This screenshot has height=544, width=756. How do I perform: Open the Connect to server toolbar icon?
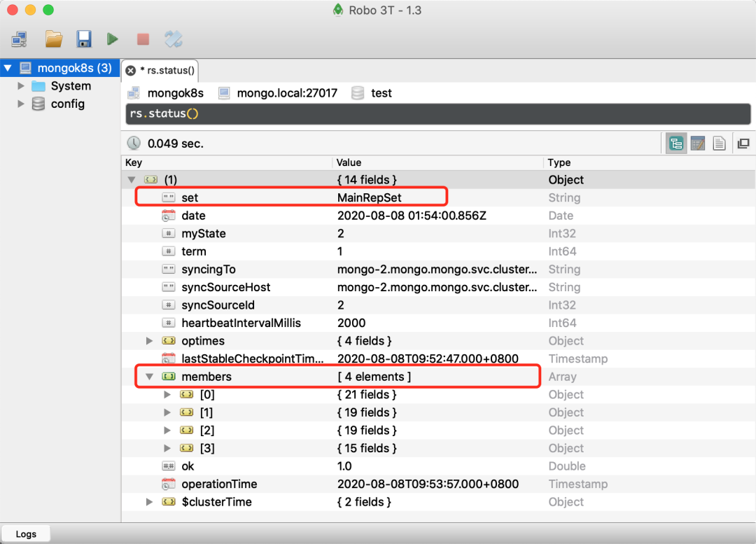coord(20,39)
